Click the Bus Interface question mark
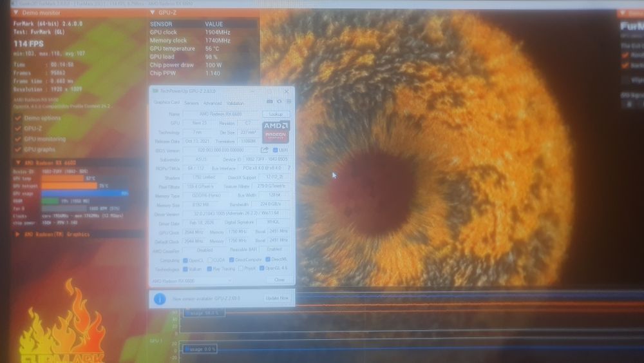The width and height of the screenshot is (644, 363). [289, 168]
